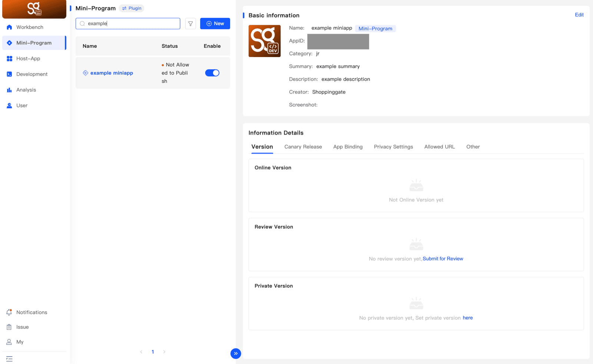Click the Name column header
Viewport: 593px width, 364px height.
90,46
